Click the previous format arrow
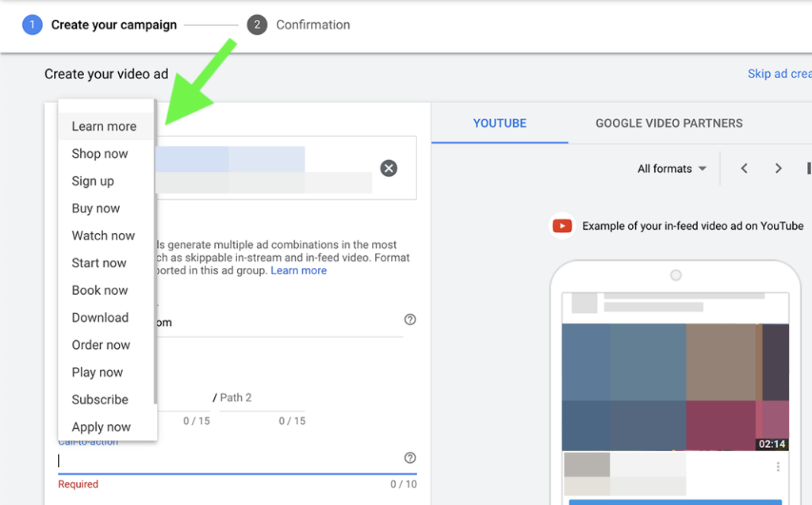Image resolution: width=812 pixels, height=505 pixels. click(x=744, y=168)
